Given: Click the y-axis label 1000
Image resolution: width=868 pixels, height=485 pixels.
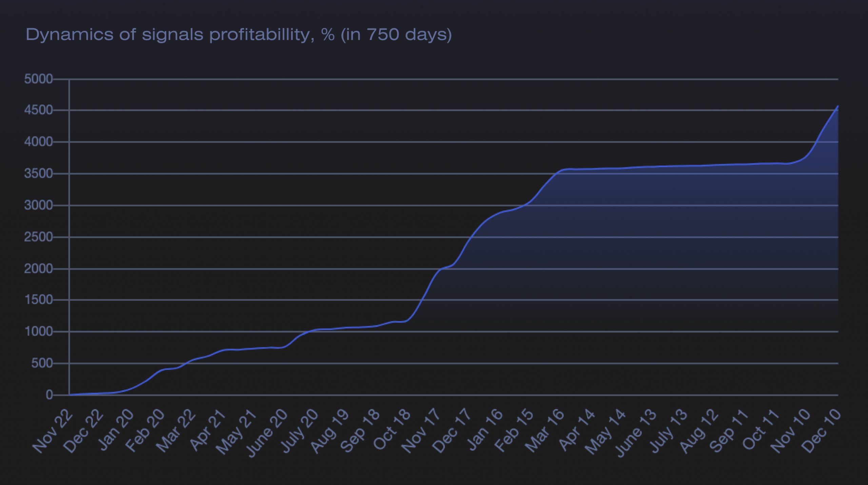Looking at the screenshot, I should point(38,331).
